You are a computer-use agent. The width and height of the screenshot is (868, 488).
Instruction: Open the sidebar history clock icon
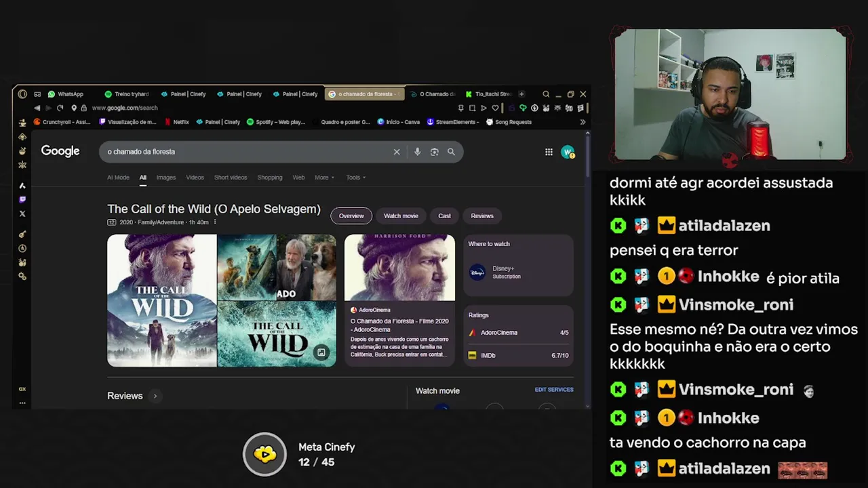pos(22,249)
